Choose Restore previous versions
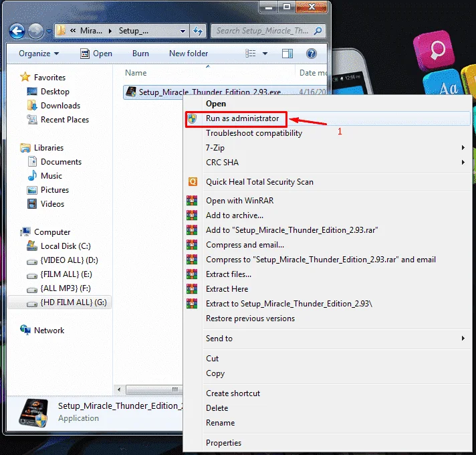The height and width of the screenshot is (455, 476). pos(328,318)
